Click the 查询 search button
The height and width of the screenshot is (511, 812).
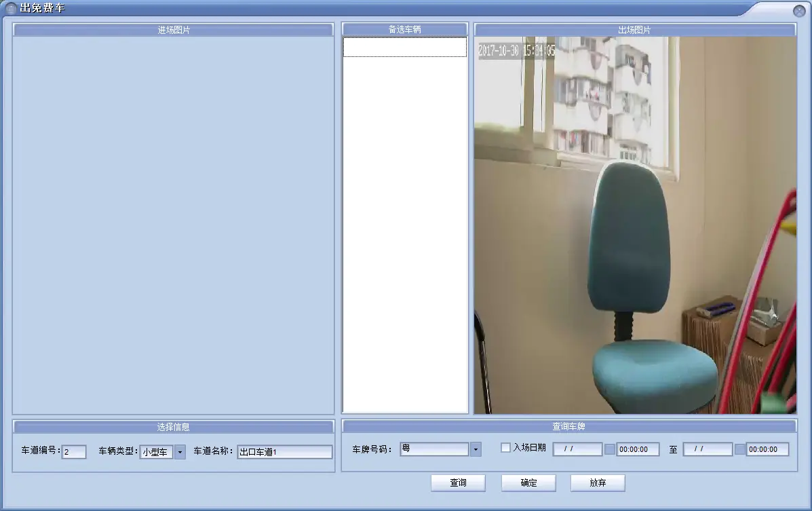(458, 482)
